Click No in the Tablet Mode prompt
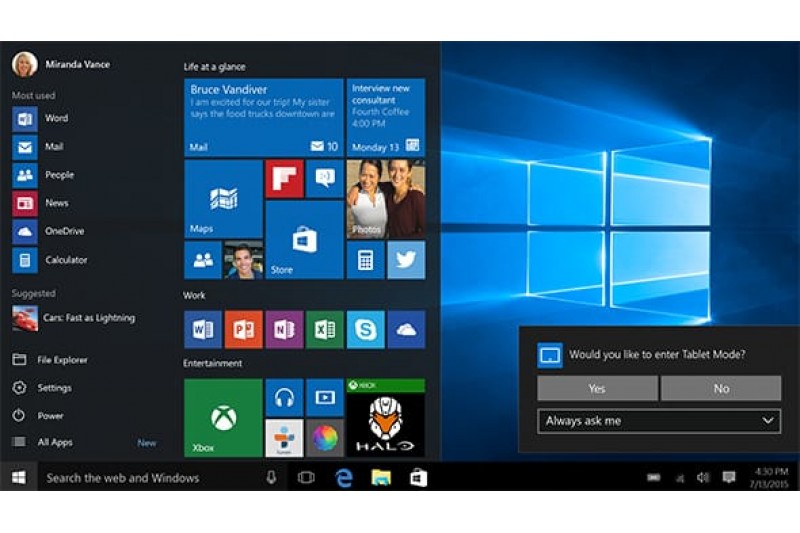 721,389
